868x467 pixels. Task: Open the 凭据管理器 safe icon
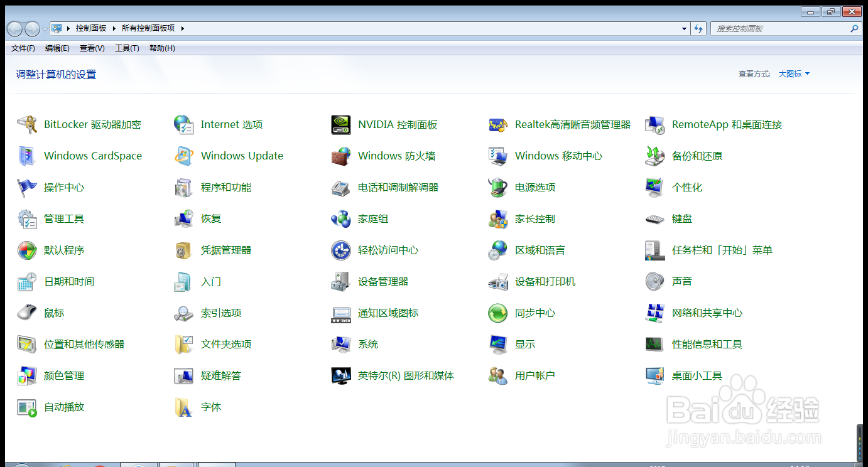184,250
